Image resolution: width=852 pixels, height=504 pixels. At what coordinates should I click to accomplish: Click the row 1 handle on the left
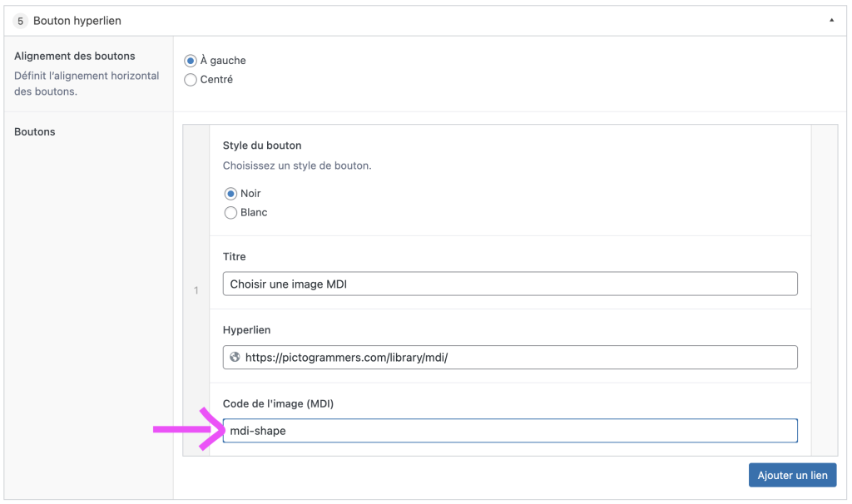tap(196, 290)
